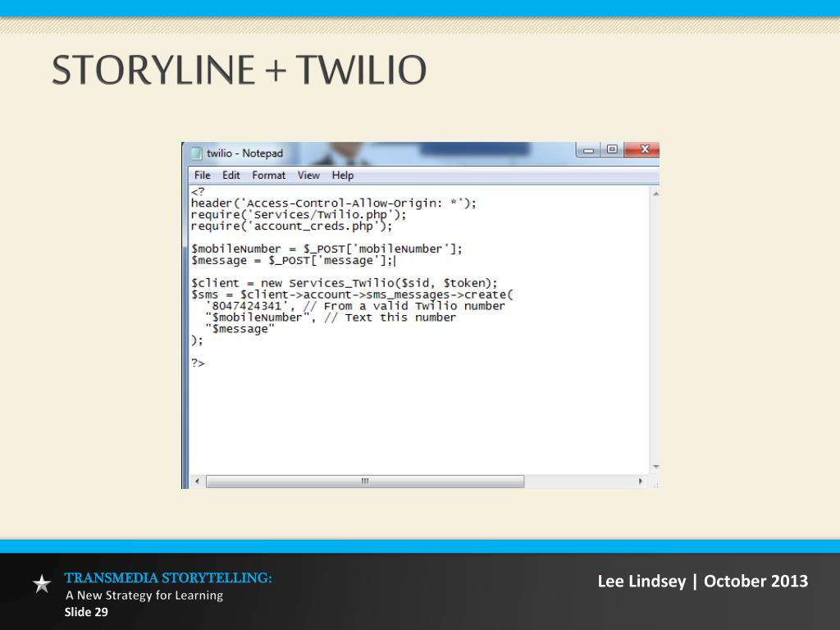
Task: Click the $sms = $client->account line
Action: click(352, 294)
